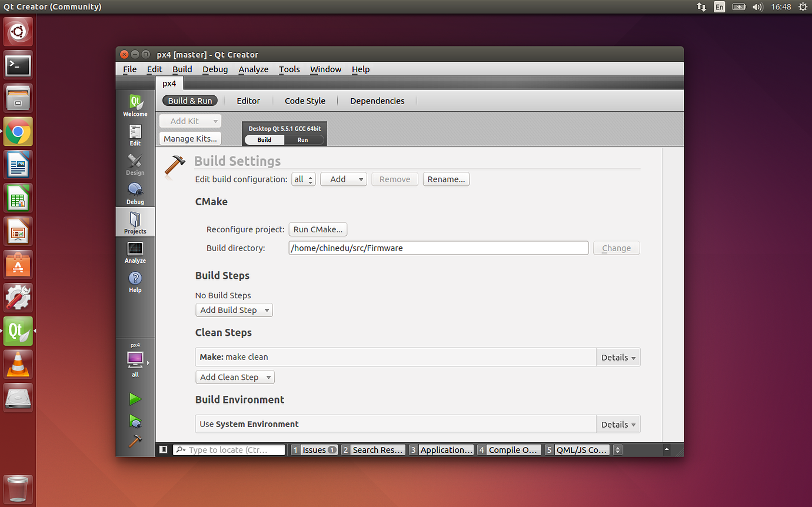The width and height of the screenshot is (812, 507).
Task: Click the Start Debugging run icon
Action: coord(135,421)
